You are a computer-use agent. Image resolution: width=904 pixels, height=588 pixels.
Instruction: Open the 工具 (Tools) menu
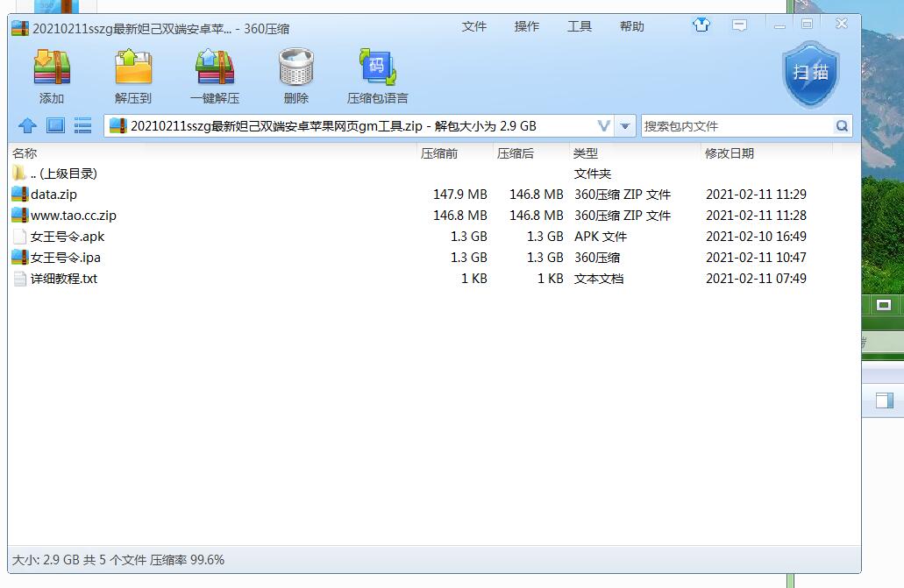coord(580,26)
